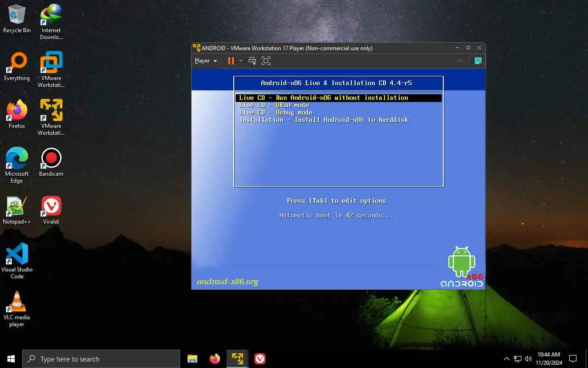Select Live CD - Run Android-x86 without installation

coord(339,98)
